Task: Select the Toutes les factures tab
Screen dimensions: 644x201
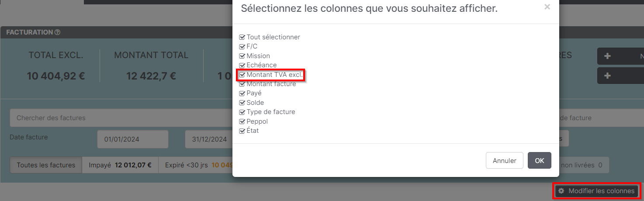Action: coord(46,165)
